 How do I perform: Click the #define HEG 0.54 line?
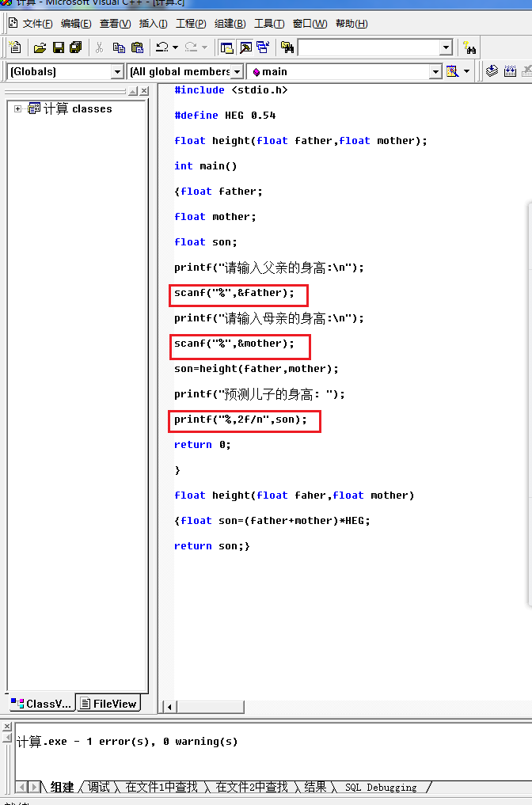coord(225,115)
